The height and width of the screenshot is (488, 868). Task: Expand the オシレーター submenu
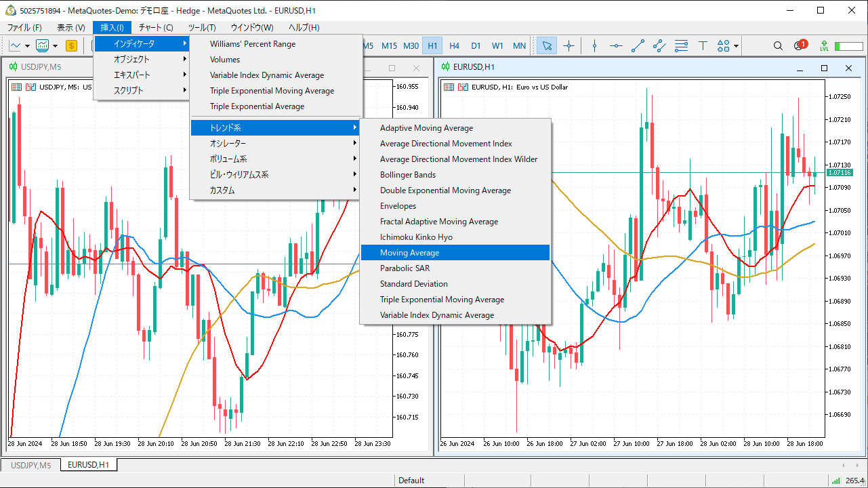(x=275, y=143)
